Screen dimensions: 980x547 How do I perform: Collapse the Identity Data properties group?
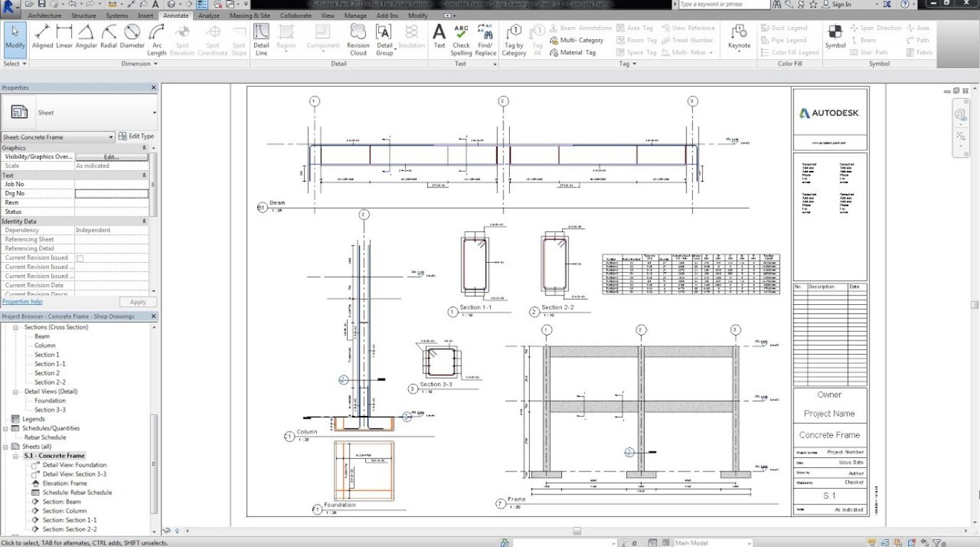tap(145, 222)
